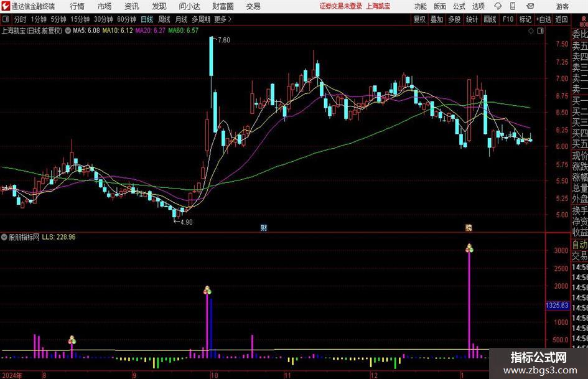This screenshot has height=379, width=588.
Task: Click the MA20: 6.27 label
Action: coord(150,30)
